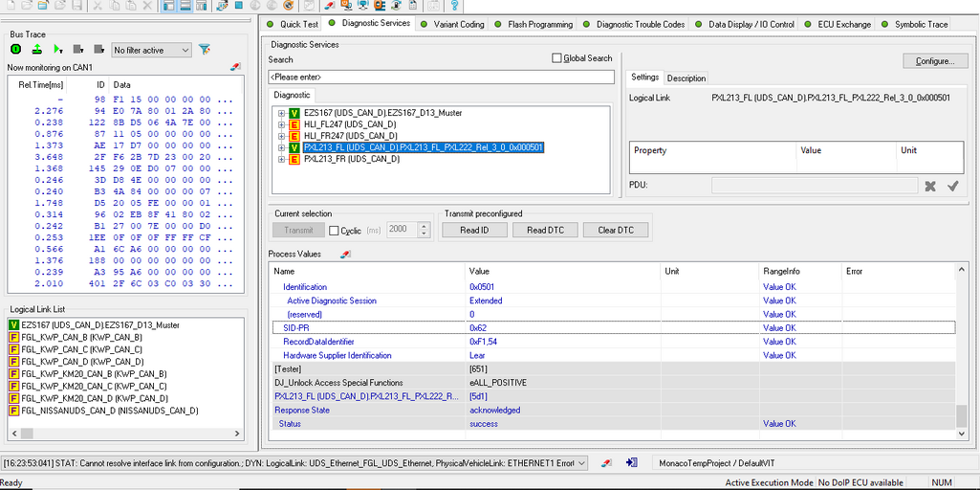Viewport: 980px width, 490px height.
Task: Click the green upload arrow in Bus Trace
Action: [x=36, y=49]
